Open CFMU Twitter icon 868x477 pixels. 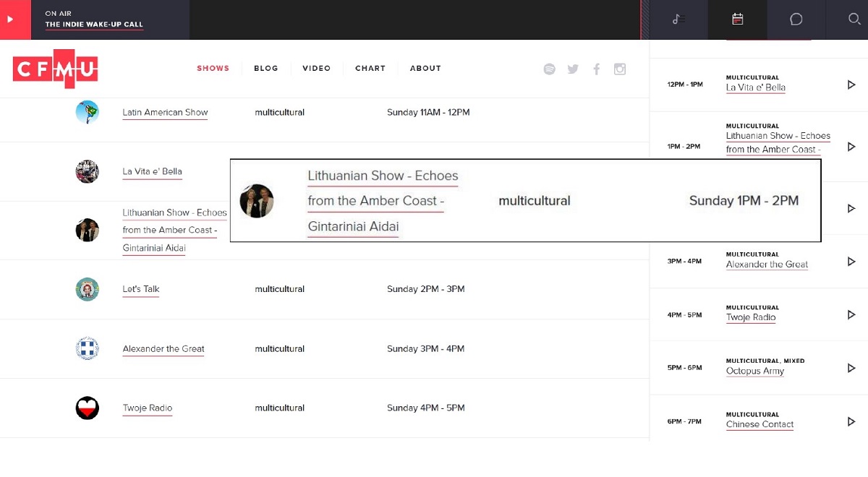pos(573,69)
